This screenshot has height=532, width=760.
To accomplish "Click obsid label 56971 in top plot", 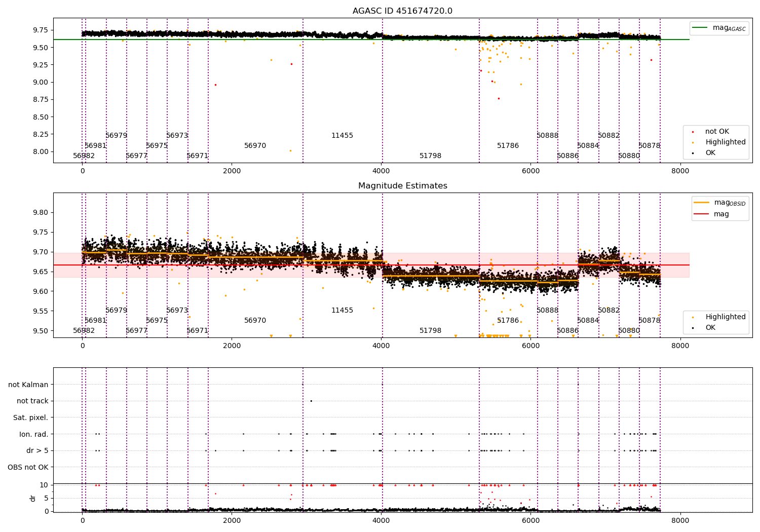I will pos(198,156).
